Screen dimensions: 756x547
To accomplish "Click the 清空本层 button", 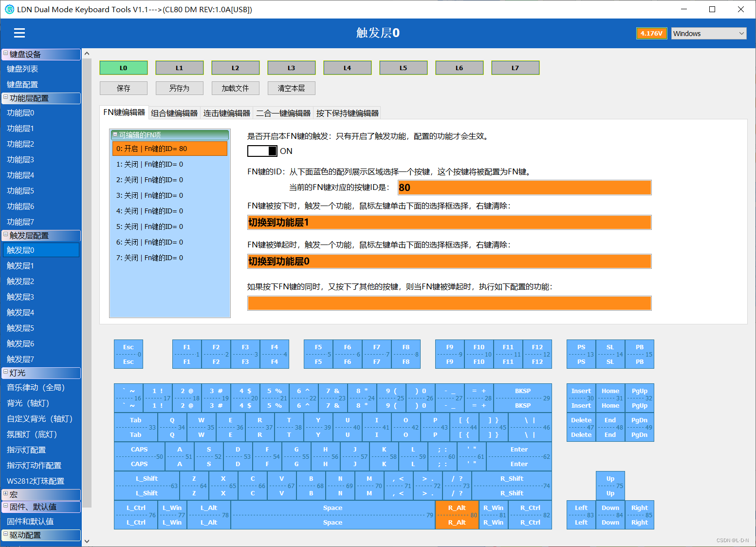I will click(292, 88).
